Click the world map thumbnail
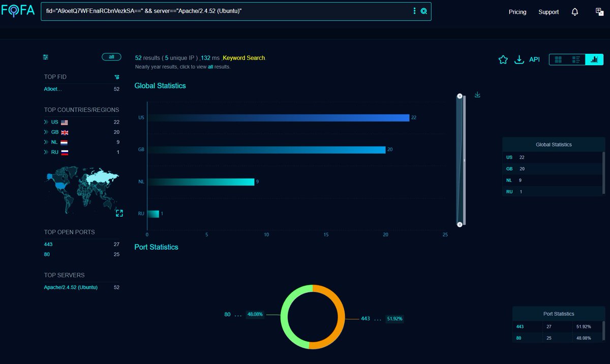The width and height of the screenshot is (610, 364). coord(82,190)
